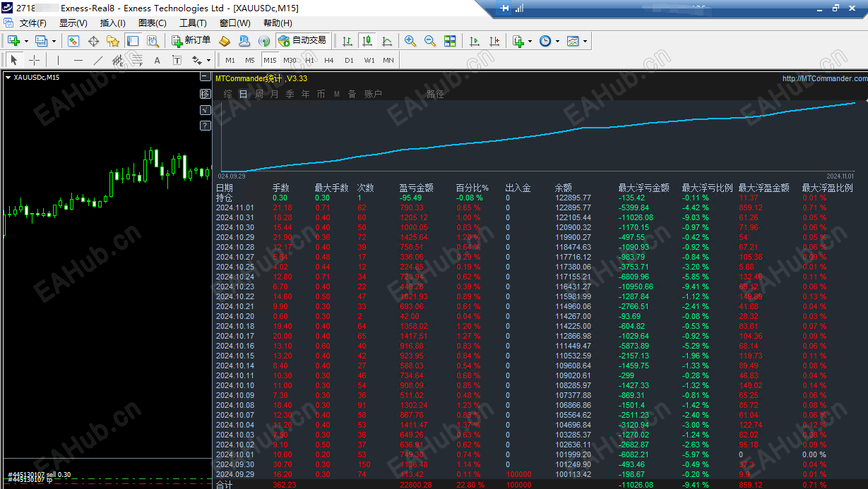
Task: Select the Fibonacci retracement tool
Action: coord(137,60)
